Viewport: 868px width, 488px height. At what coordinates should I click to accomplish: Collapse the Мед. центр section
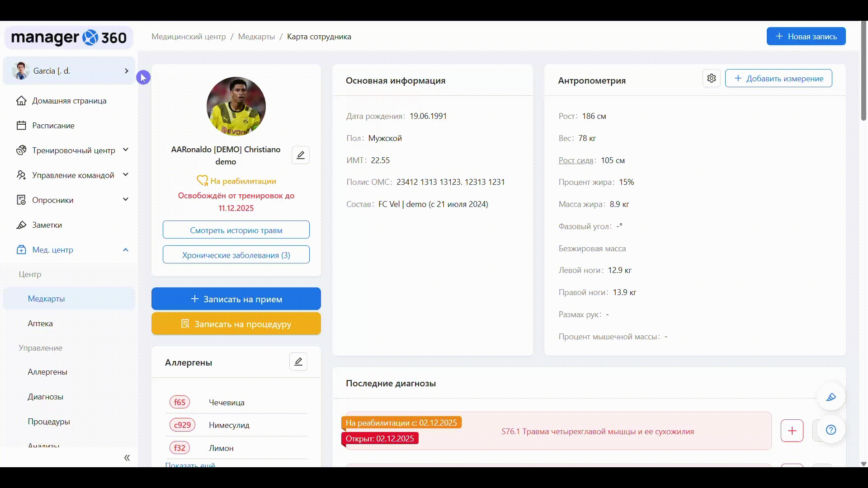click(126, 250)
